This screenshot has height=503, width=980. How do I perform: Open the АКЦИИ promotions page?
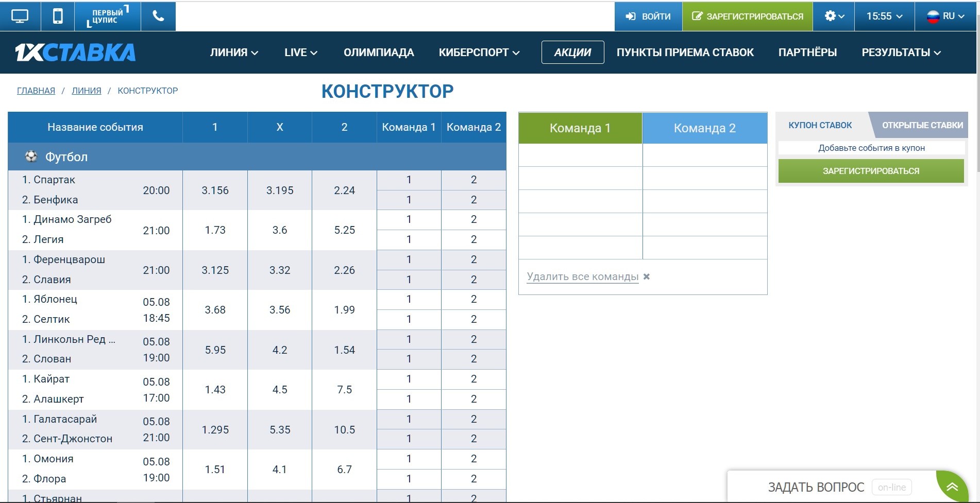click(572, 53)
